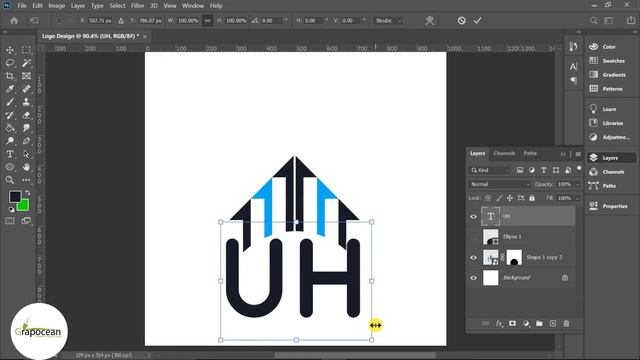Hide the UH text layer
The height and width of the screenshot is (360, 640).
pos(473,216)
